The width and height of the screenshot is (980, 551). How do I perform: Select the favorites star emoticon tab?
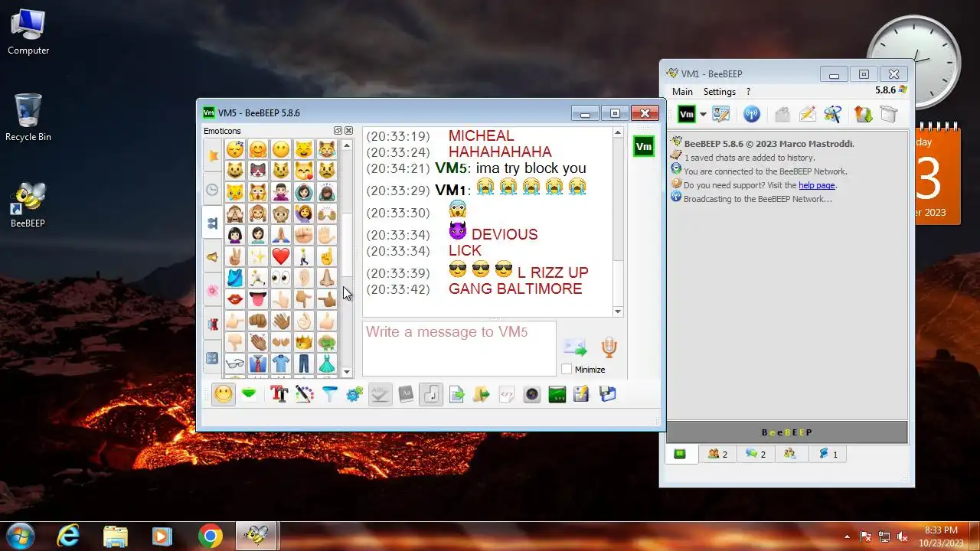pos(213,156)
